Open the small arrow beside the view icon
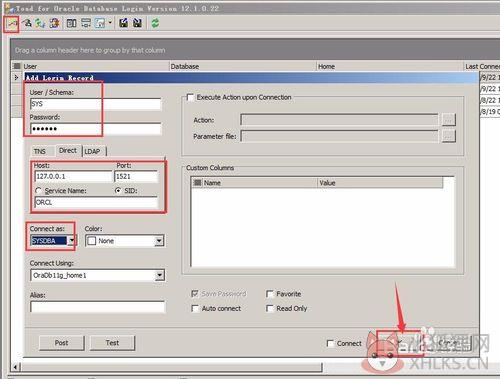Screen dimensions: 500x379 [110, 23]
